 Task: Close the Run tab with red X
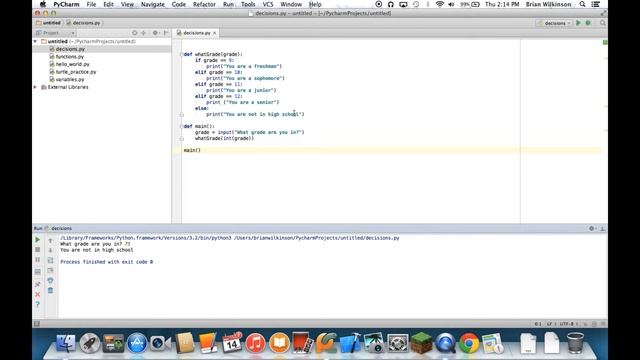click(38, 294)
